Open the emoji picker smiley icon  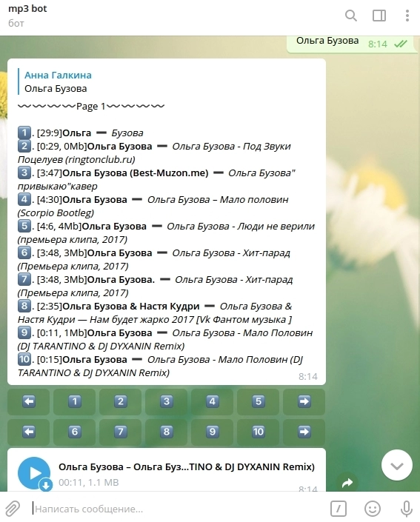(x=373, y=509)
